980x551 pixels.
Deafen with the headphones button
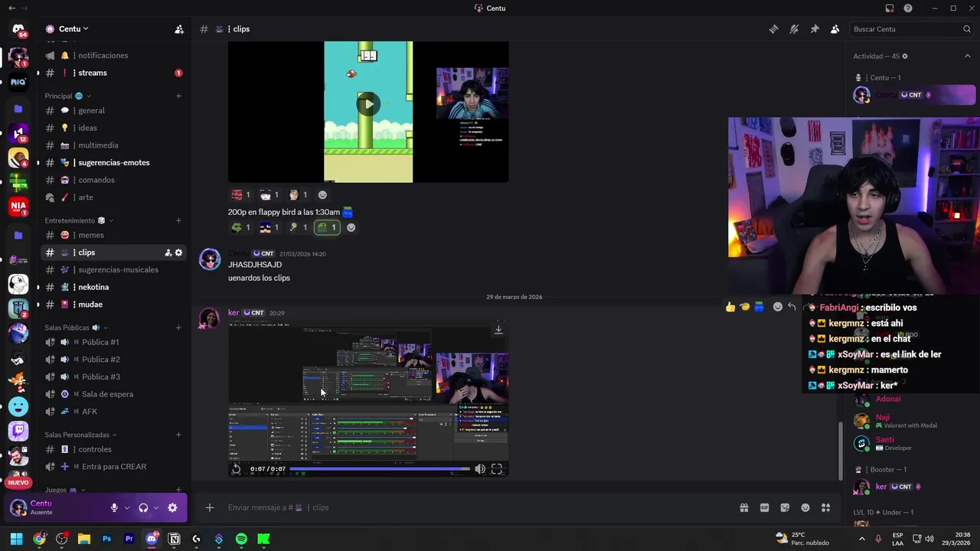pyautogui.click(x=143, y=507)
